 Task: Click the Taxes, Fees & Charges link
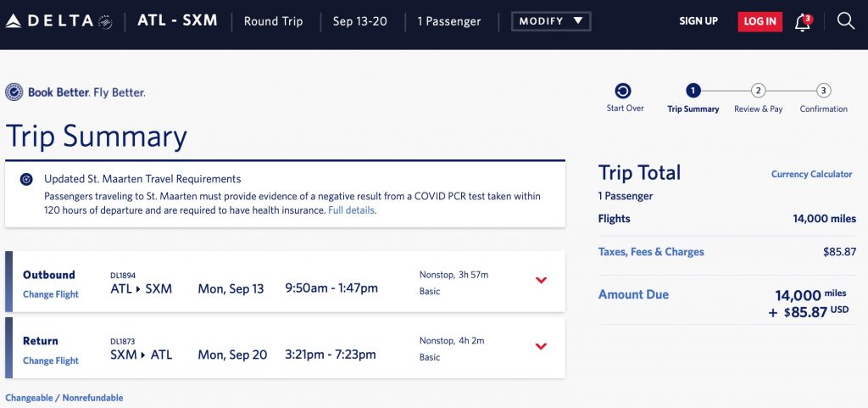click(x=651, y=252)
